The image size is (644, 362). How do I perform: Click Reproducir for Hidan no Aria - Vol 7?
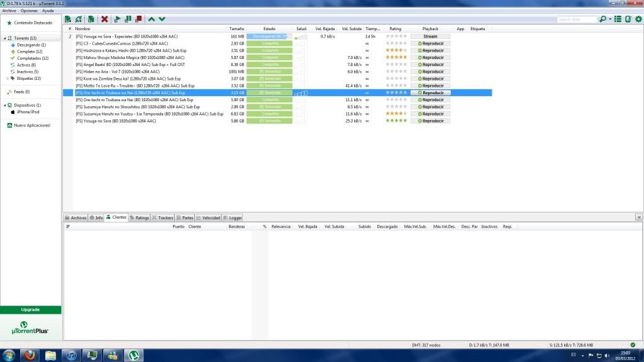[430, 72]
